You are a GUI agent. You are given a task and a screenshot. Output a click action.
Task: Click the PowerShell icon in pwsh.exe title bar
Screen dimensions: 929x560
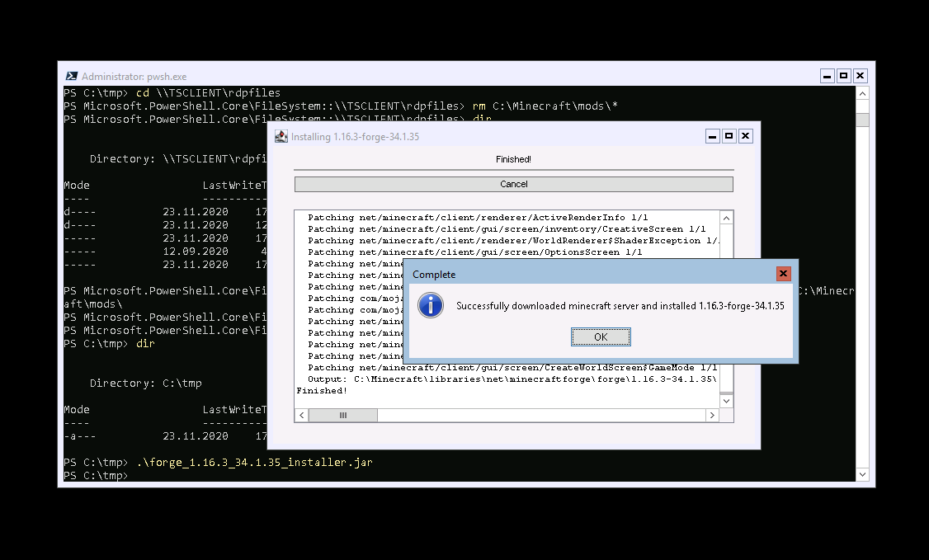pos(72,77)
